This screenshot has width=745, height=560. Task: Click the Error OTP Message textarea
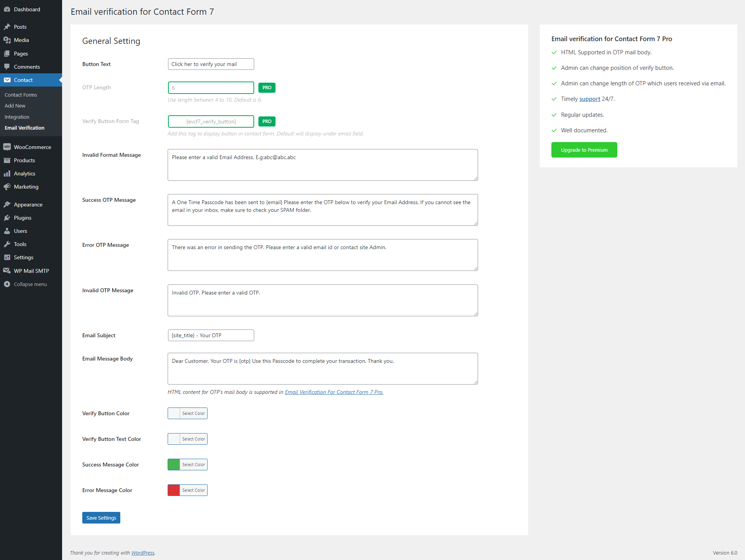pyautogui.click(x=323, y=255)
